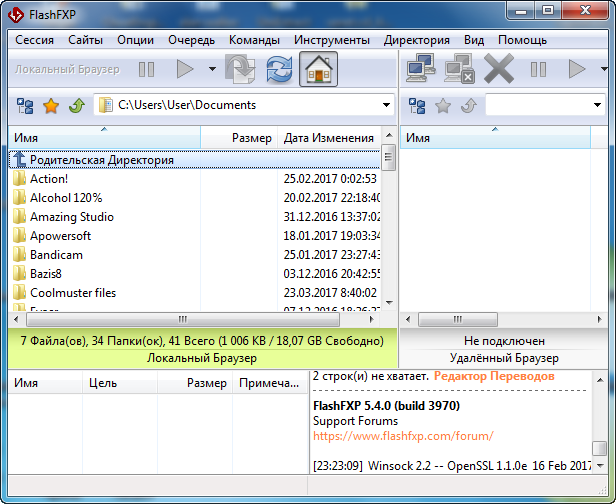Click the connect to remote server icon
This screenshot has height=504, width=616.
(420, 69)
